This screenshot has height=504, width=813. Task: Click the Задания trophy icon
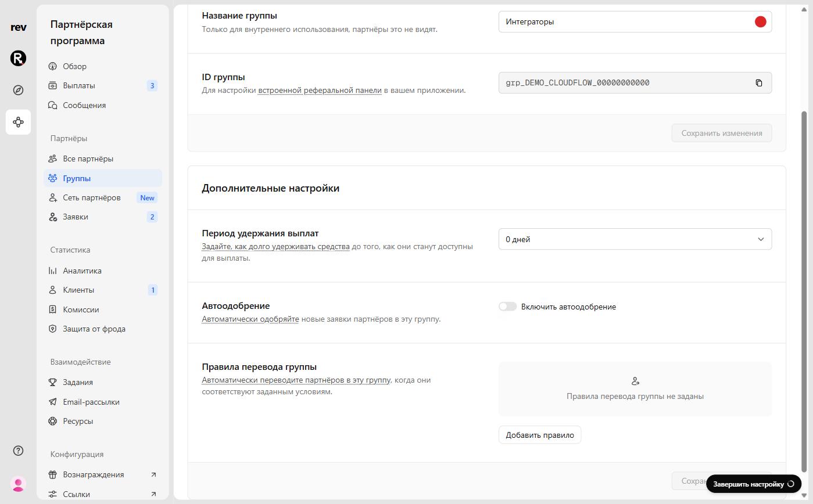53,382
